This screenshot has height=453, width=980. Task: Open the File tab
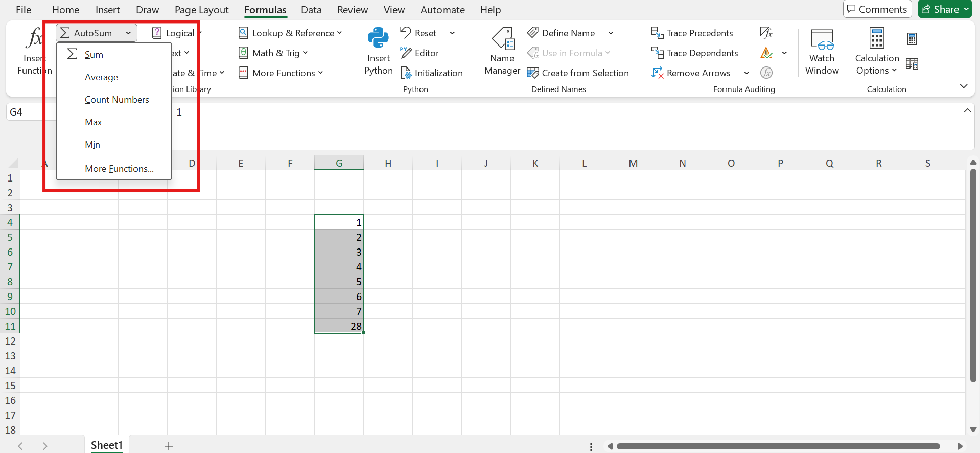click(24, 10)
